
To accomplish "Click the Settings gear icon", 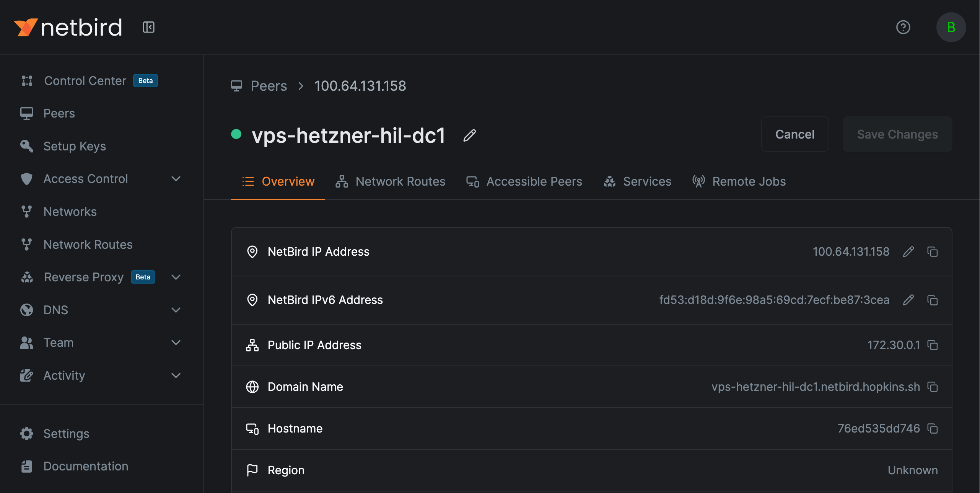I will point(27,433).
